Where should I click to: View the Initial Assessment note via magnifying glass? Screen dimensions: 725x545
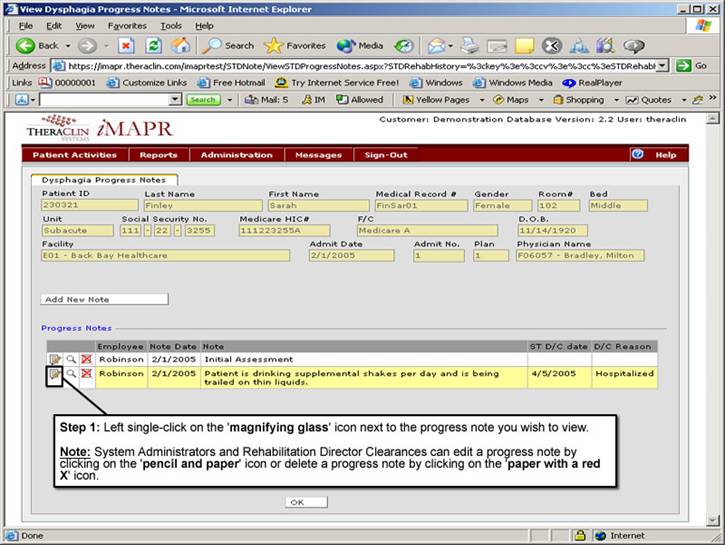71,359
